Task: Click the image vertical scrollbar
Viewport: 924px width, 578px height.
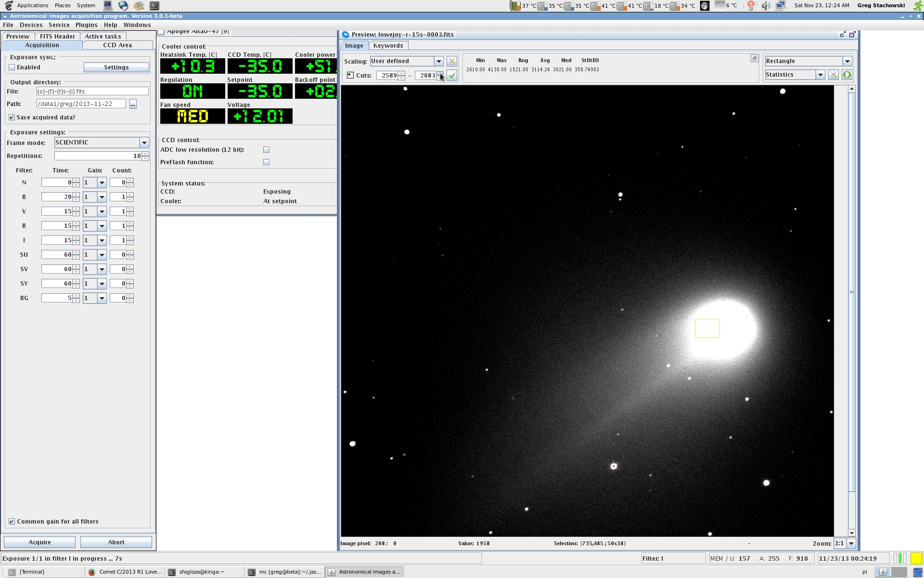Action: 851,292
